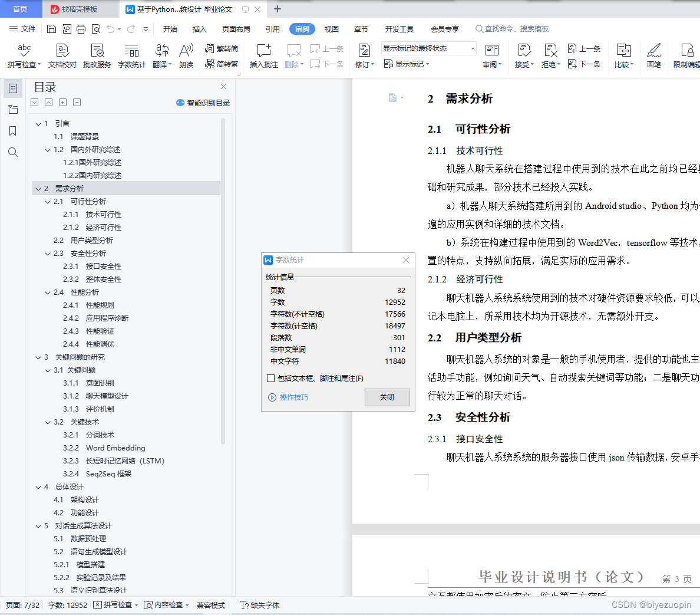The image size is (700, 615).
Task: Click 关闭 to close word count dialog
Action: (x=387, y=397)
